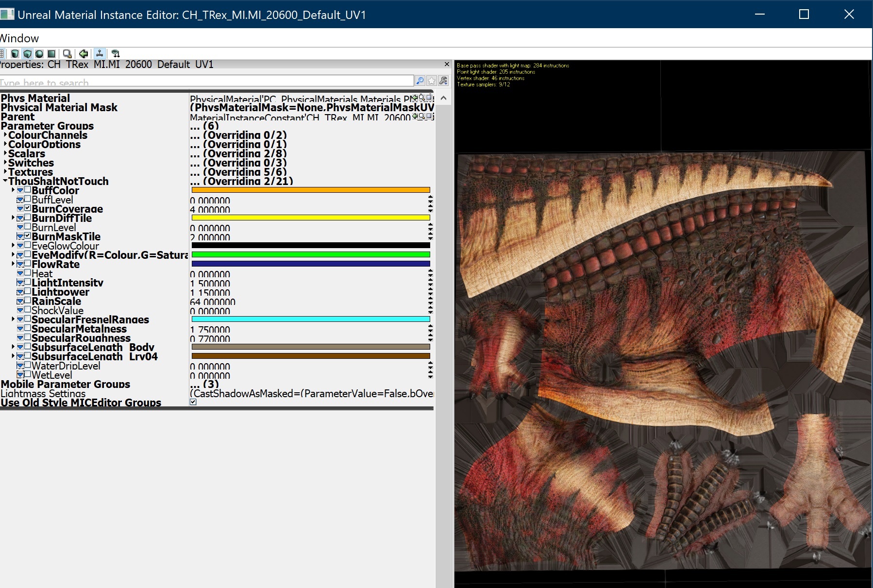The width and height of the screenshot is (873, 588).
Task: Expand the BurnDiffTile parameter arrow
Action: (x=13, y=218)
